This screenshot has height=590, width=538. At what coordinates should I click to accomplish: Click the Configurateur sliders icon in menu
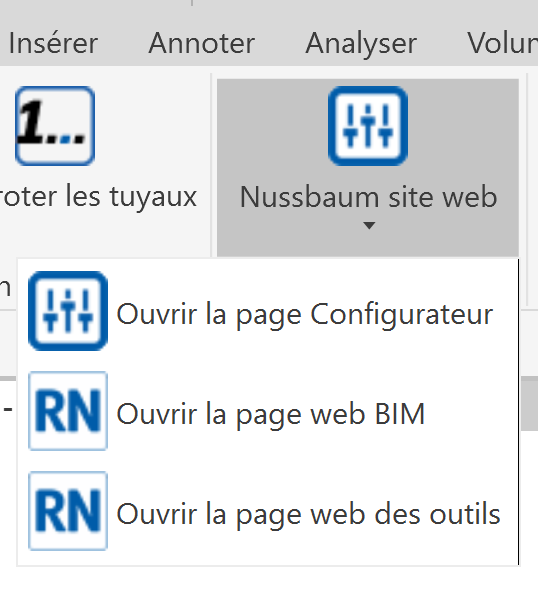coord(68,311)
